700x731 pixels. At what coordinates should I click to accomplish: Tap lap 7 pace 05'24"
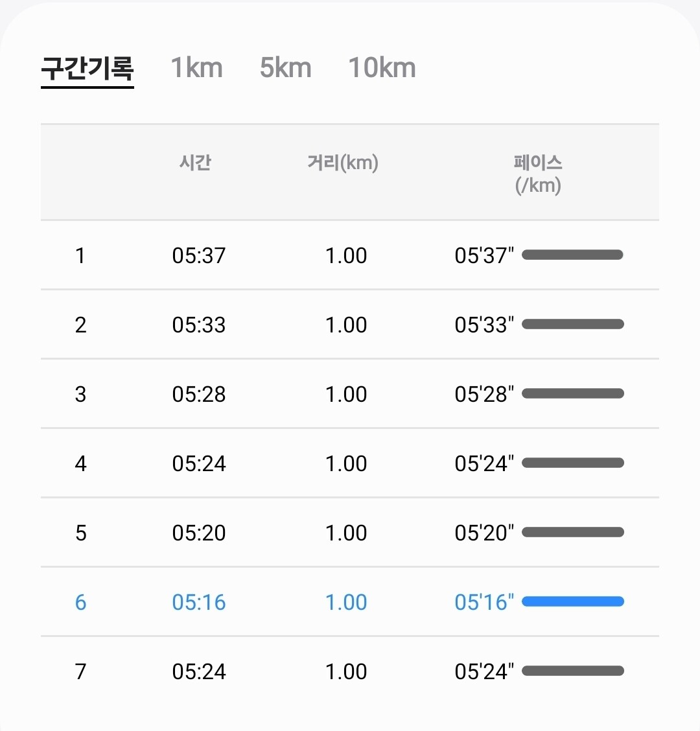click(x=484, y=671)
